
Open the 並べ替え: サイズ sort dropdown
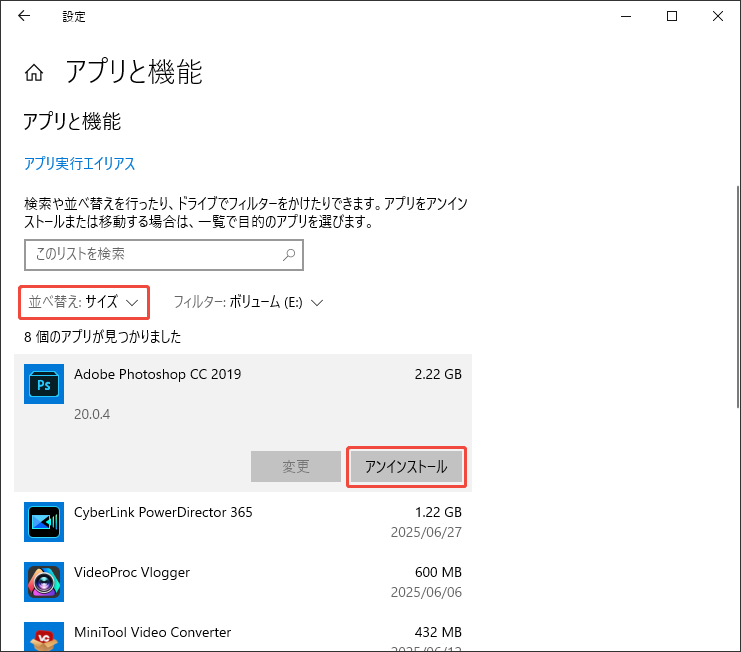tap(84, 302)
